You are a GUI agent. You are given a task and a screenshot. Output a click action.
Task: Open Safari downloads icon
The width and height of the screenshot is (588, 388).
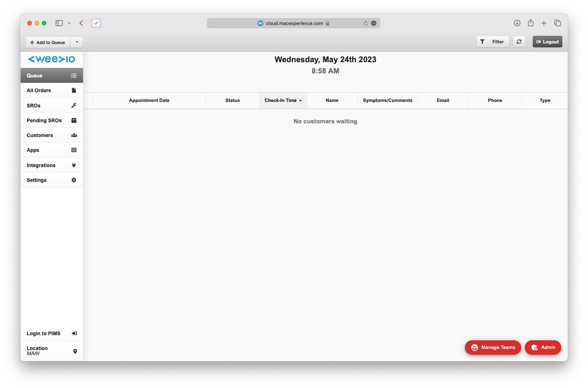point(517,23)
